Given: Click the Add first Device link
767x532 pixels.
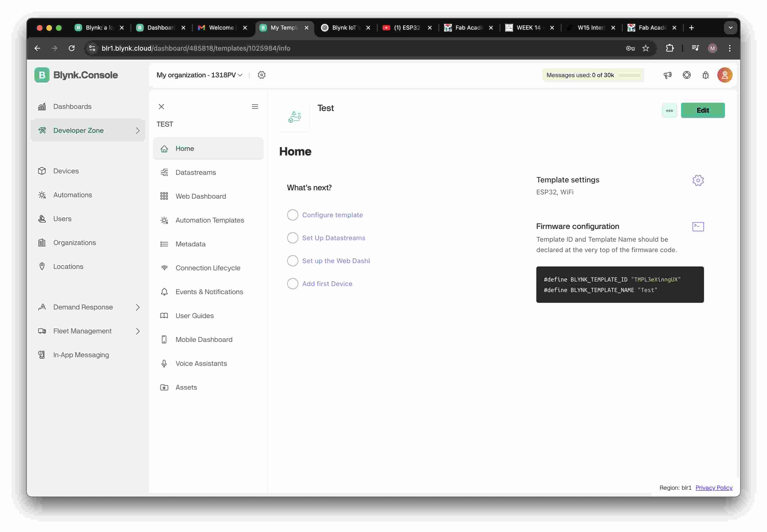Looking at the screenshot, I should 327,284.
